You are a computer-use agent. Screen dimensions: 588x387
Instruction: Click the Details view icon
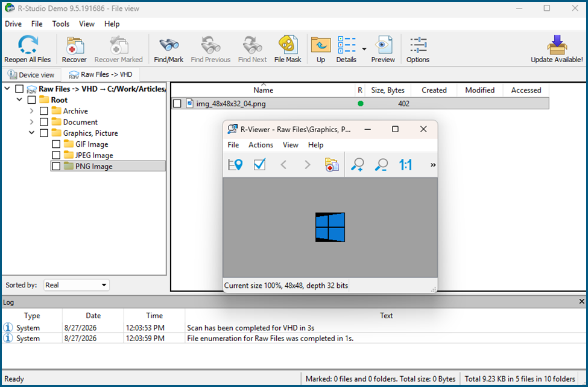point(347,45)
